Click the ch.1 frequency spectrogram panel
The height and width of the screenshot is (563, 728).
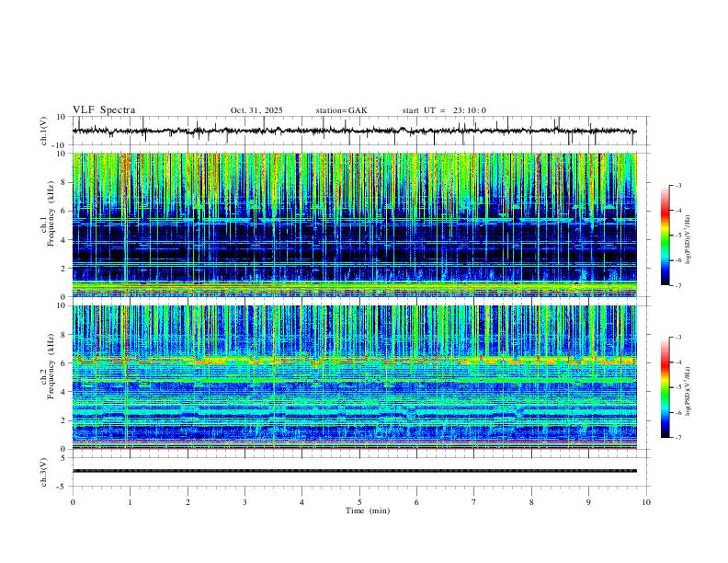(x=354, y=224)
